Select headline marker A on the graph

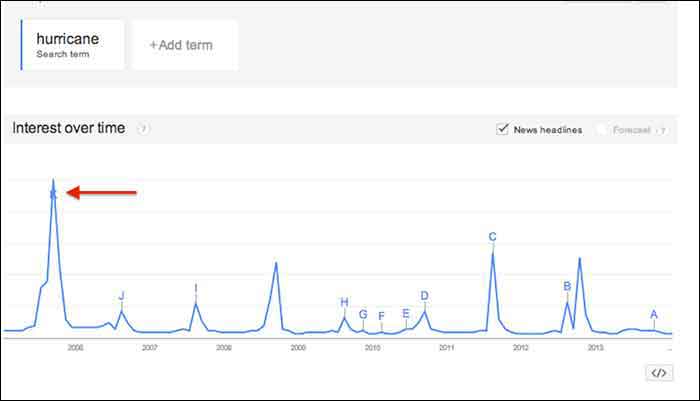click(x=654, y=314)
